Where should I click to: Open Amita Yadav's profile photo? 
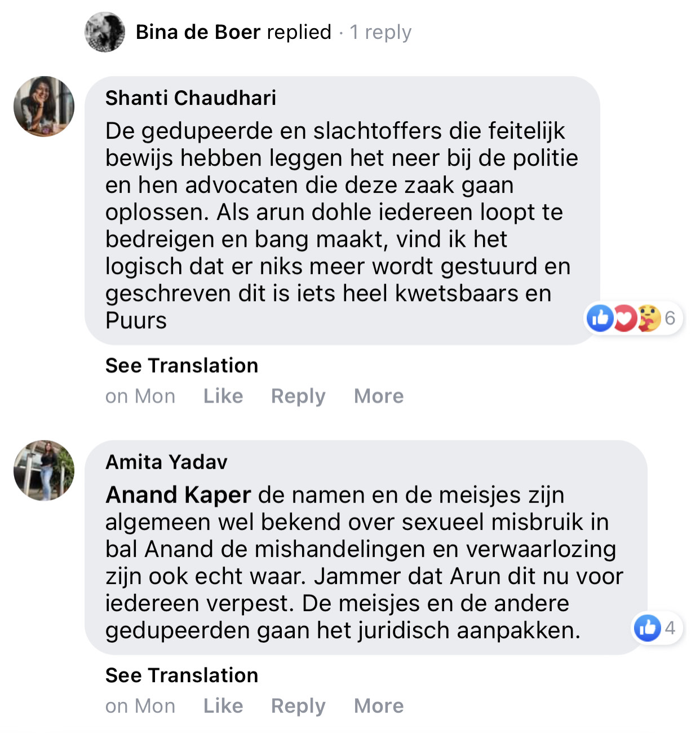[x=44, y=471]
